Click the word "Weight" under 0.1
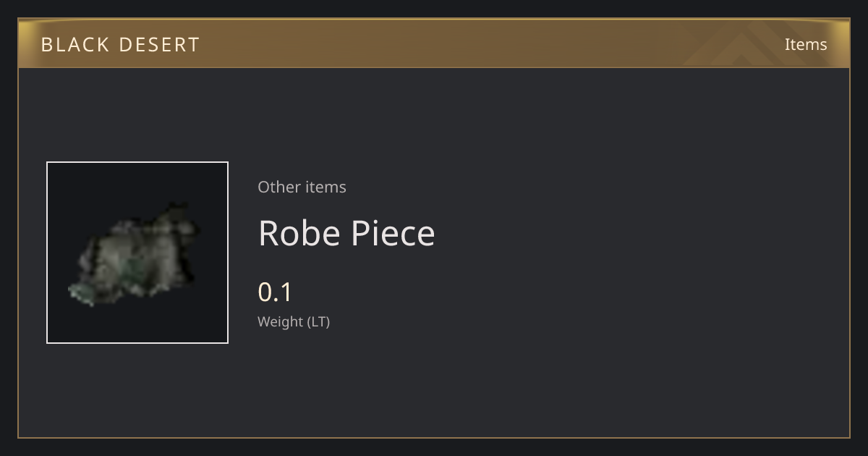The width and height of the screenshot is (868, 456). 281,321
